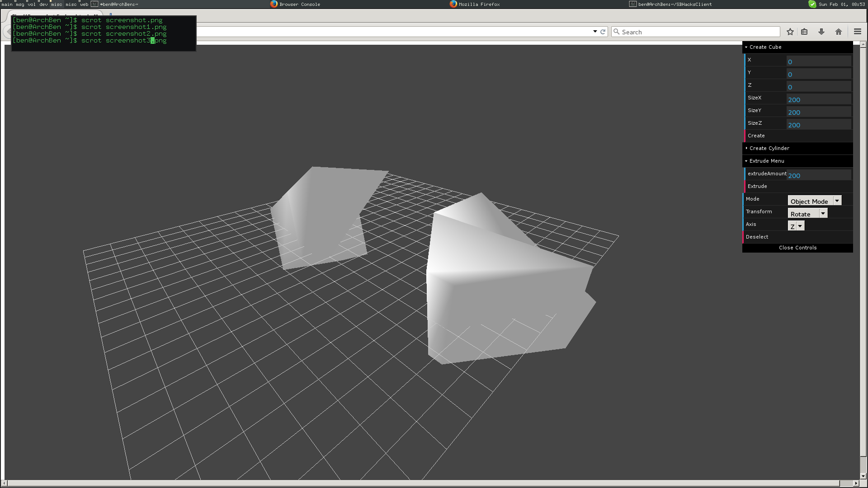868x488 pixels.
Task: Open the Firefox downloads arrow
Action: pos(821,32)
